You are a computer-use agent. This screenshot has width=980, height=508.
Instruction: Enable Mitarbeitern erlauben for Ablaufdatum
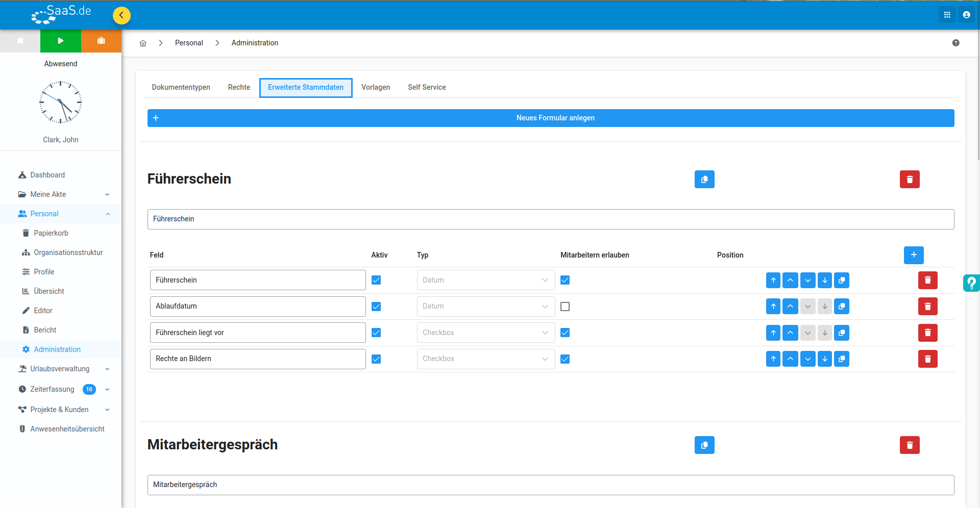pyautogui.click(x=565, y=307)
